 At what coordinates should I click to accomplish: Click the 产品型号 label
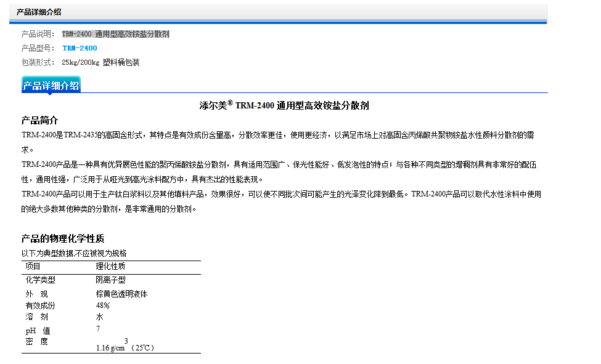pyautogui.click(x=38, y=48)
